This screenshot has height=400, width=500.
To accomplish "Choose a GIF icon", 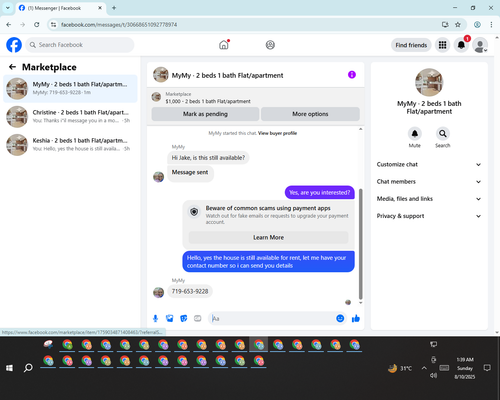I will 198,319.
